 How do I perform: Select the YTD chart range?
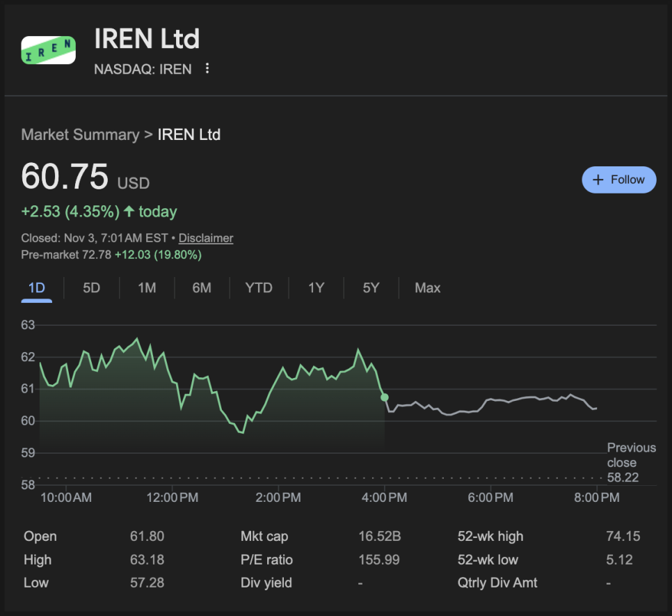tap(259, 288)
